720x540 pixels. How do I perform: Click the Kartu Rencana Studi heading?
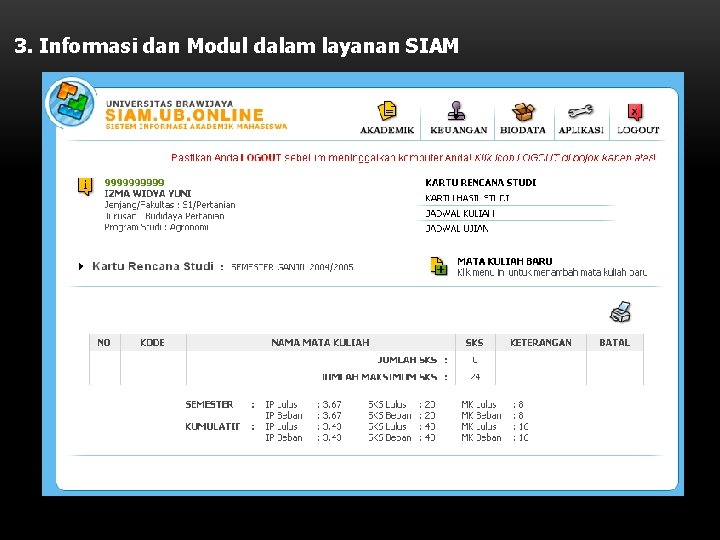[153, 266]
